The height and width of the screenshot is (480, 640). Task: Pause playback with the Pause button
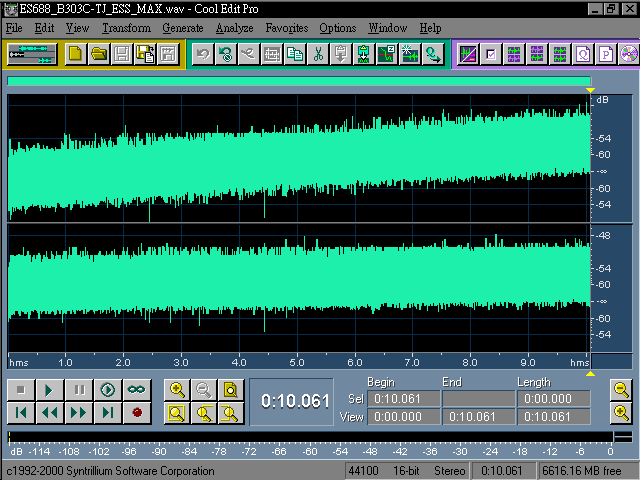point(79,390)
